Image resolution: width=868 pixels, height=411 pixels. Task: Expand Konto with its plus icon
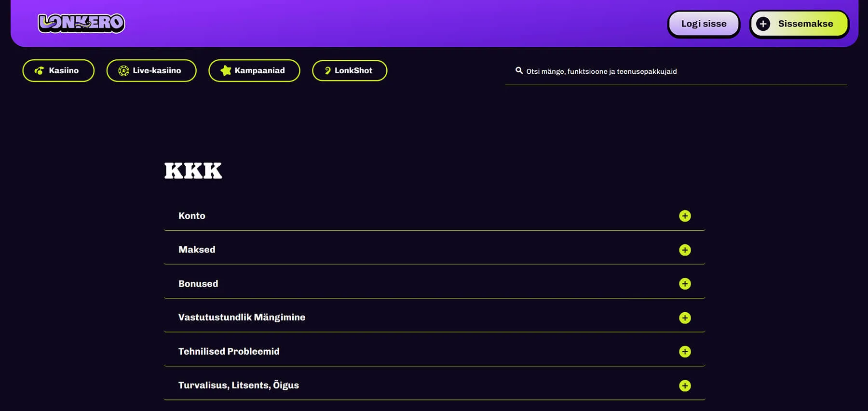pos(685,216)
